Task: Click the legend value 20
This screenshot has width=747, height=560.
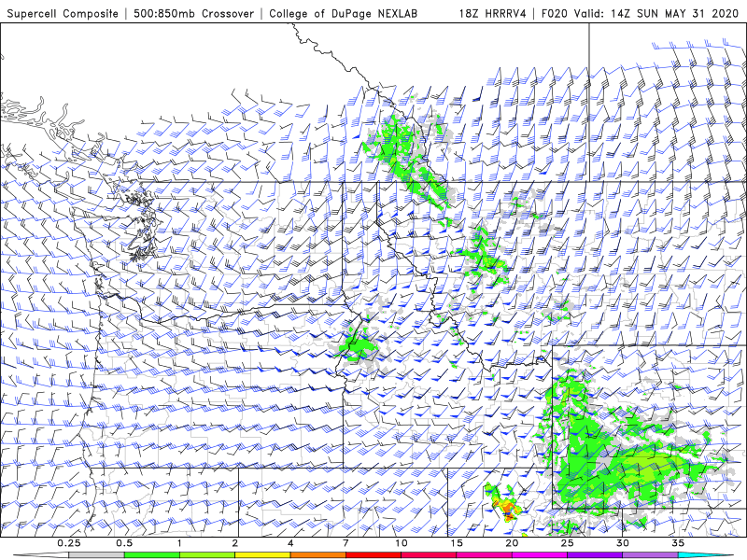Action: (512, 543)
